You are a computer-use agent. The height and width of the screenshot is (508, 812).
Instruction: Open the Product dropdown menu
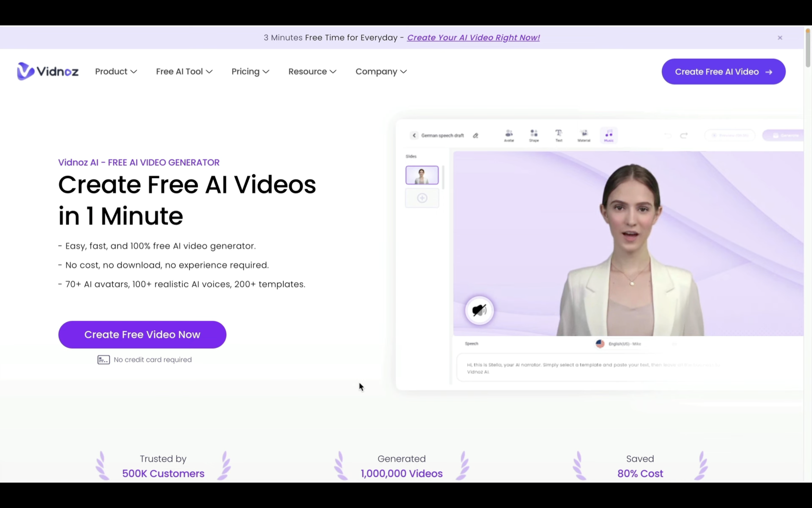pos(116,72)
